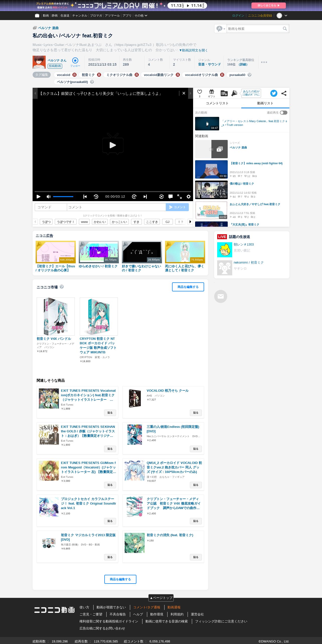
Task: Open 静画 menu item
Action: [x=55, y=16]
